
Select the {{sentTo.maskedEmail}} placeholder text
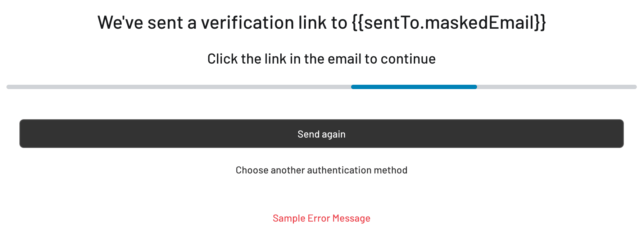point(449,22)
